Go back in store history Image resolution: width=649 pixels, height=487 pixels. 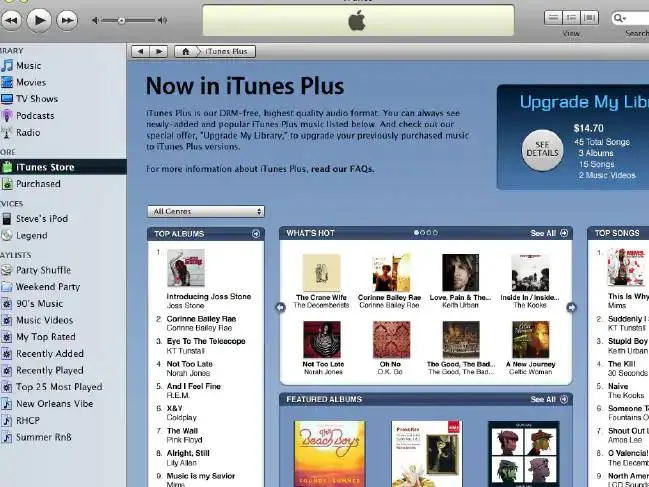(x=140, y=51)
